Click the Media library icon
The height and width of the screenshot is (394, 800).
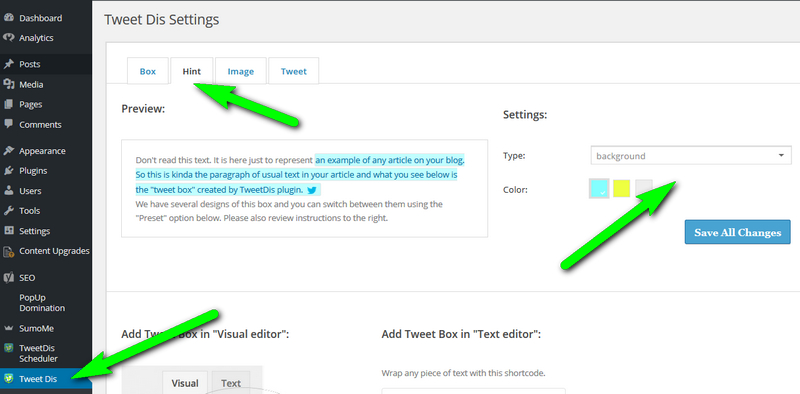(8, 84)
